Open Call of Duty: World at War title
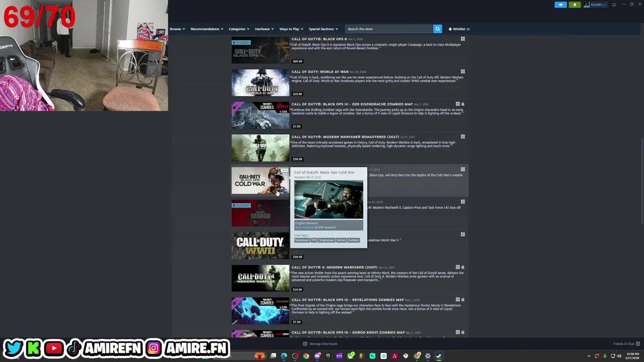 [320, 71]
